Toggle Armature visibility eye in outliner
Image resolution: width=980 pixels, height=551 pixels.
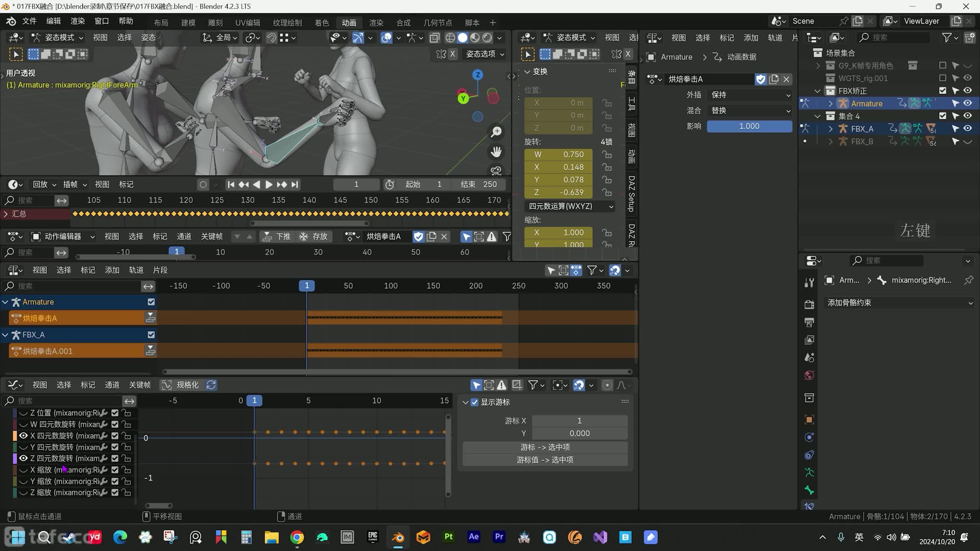click(967, 103)
